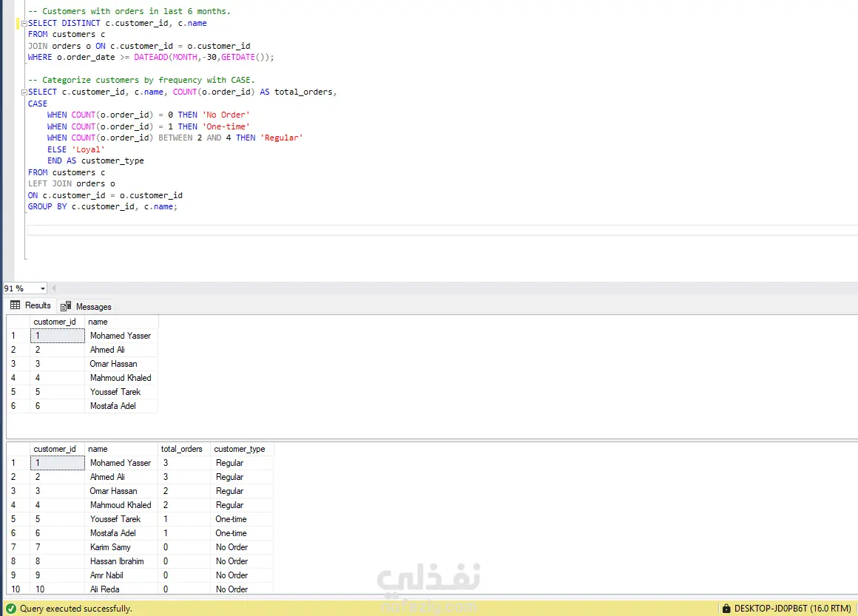This screenshot has height=616, width=858.
Task: Select total_orders column header
Action: (184, 449)
